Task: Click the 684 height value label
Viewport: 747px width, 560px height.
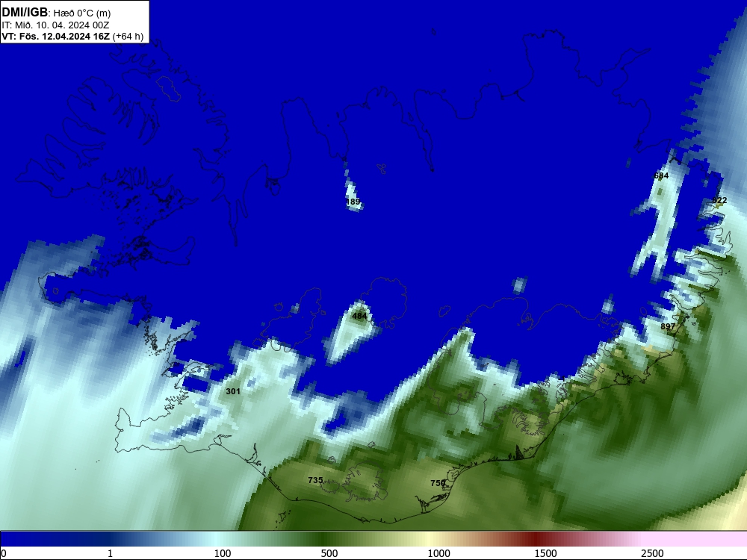Action: [x=661, y=175]
